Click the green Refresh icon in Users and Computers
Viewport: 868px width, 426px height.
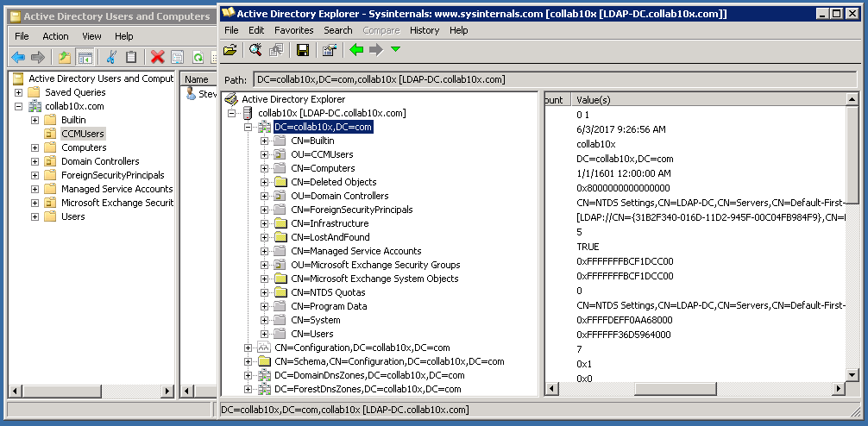pyautogui.click(x=198, y=56)
